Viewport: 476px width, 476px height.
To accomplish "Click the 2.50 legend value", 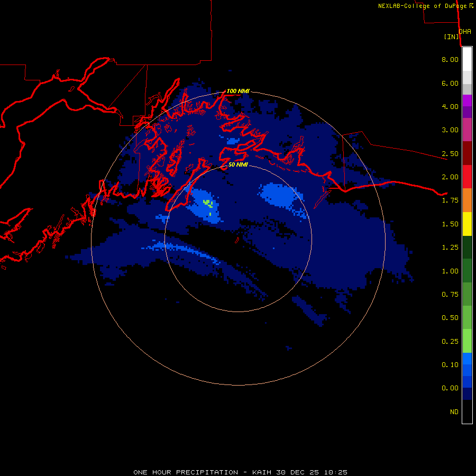I will tap(450, 153).
